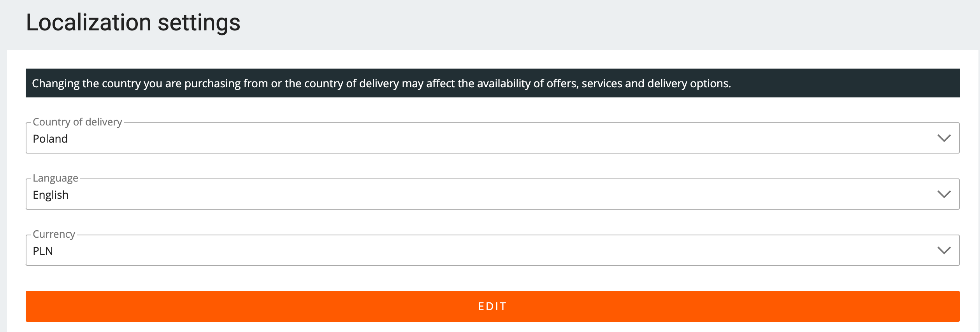Select the English value text

point(51,195)
